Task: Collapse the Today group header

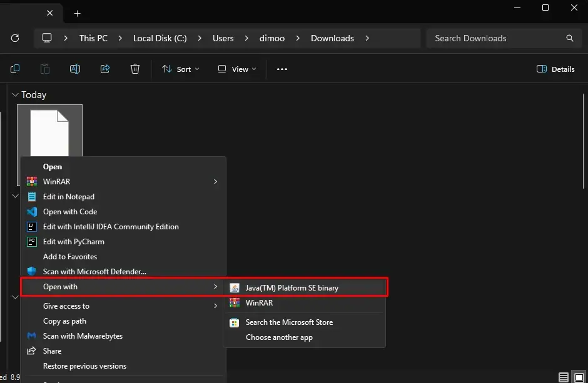Action: [14, 94]
